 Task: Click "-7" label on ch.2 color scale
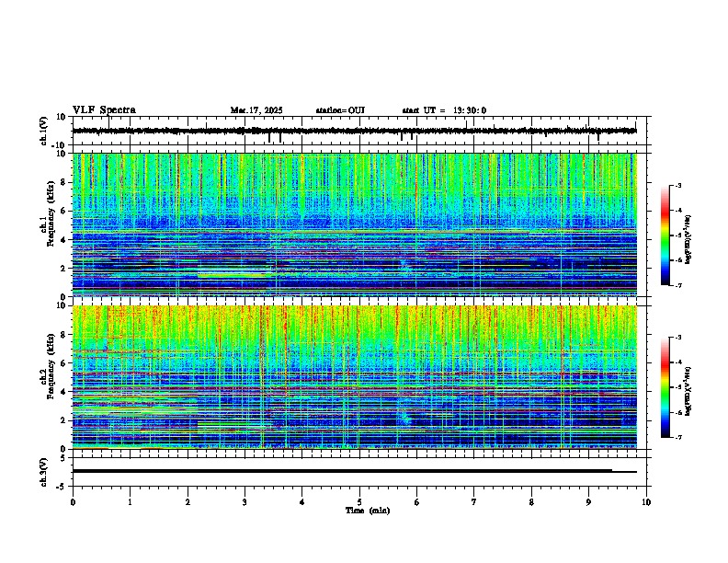[677, 437]
